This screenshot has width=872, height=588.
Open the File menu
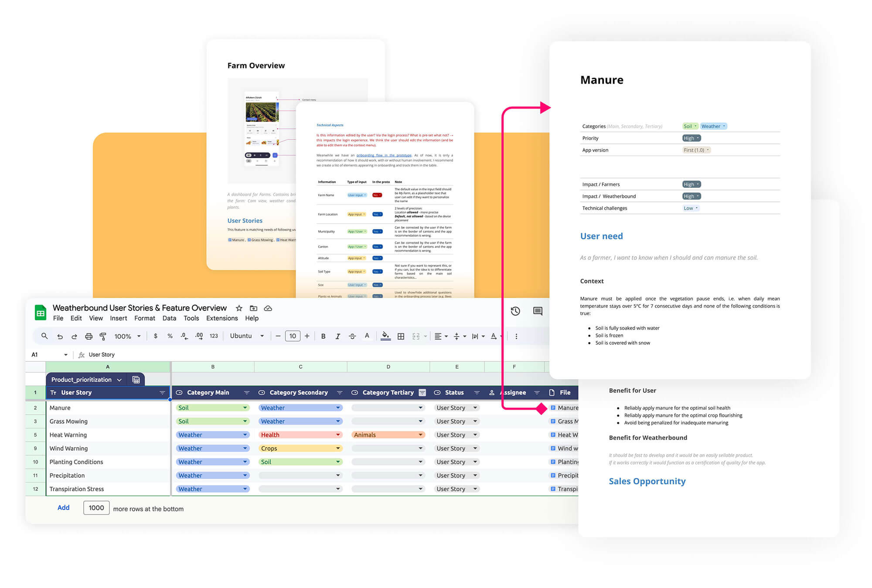coord(58,318)
